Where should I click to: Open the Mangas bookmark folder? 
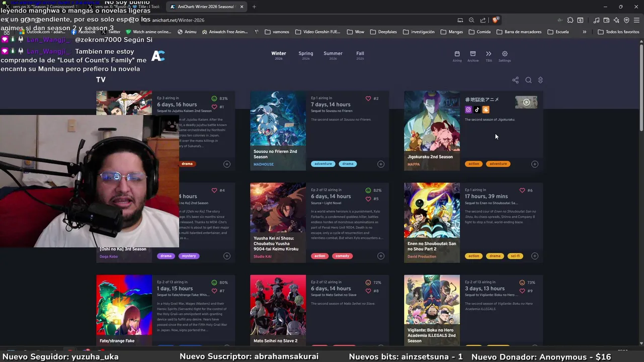click(452, 32)
